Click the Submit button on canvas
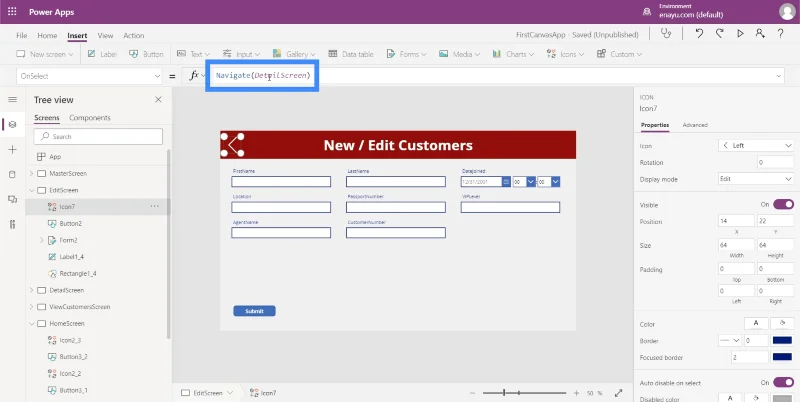This screenshot has width=800, height=402. tap(254, 311)
